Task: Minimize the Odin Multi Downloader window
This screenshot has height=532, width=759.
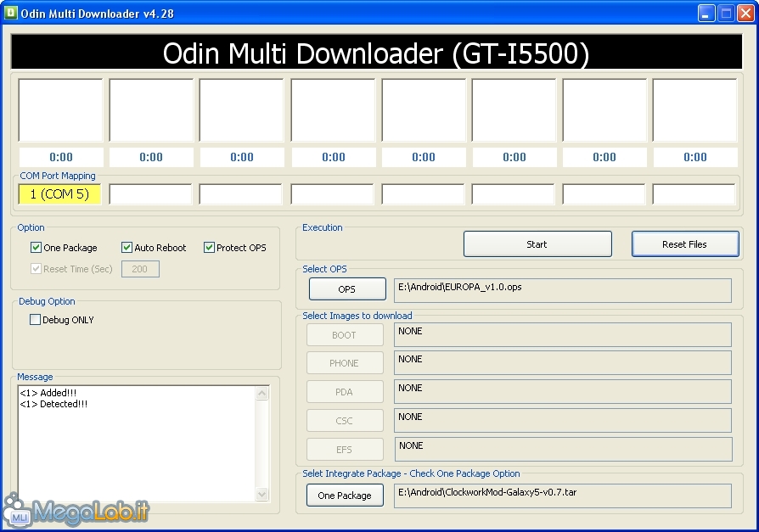Action: click(x=706, y=13)
